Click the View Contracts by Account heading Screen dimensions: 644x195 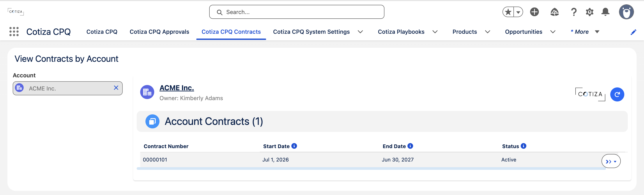66,59
